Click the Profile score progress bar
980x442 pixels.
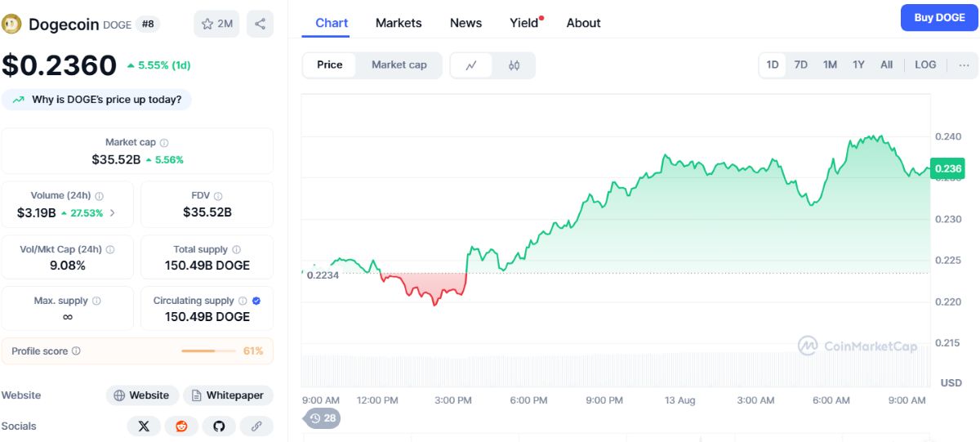click(208, 351)
